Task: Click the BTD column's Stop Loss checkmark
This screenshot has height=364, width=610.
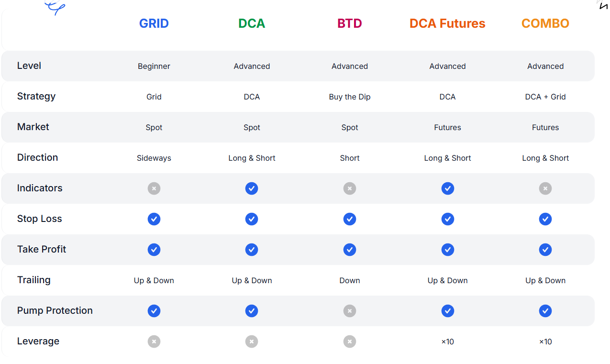Action: (x=350, y=219)
